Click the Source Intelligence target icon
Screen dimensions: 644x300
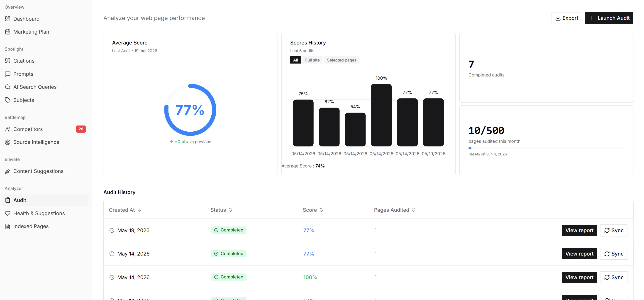(x=7, y=142)
